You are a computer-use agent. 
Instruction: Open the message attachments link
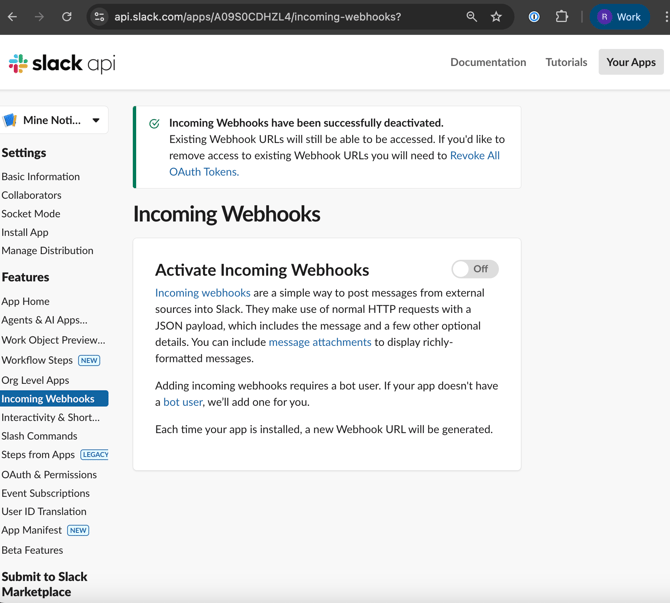(x=320, y=342)
